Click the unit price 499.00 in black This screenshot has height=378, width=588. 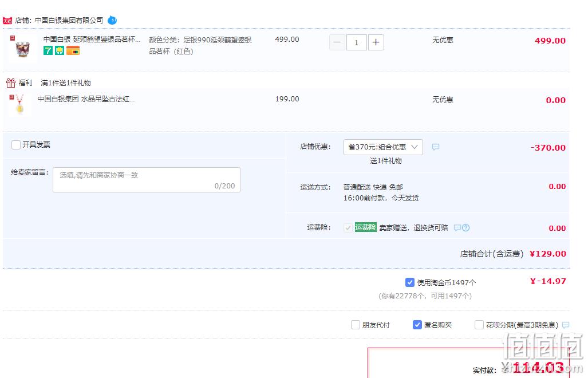click(287, 40)
